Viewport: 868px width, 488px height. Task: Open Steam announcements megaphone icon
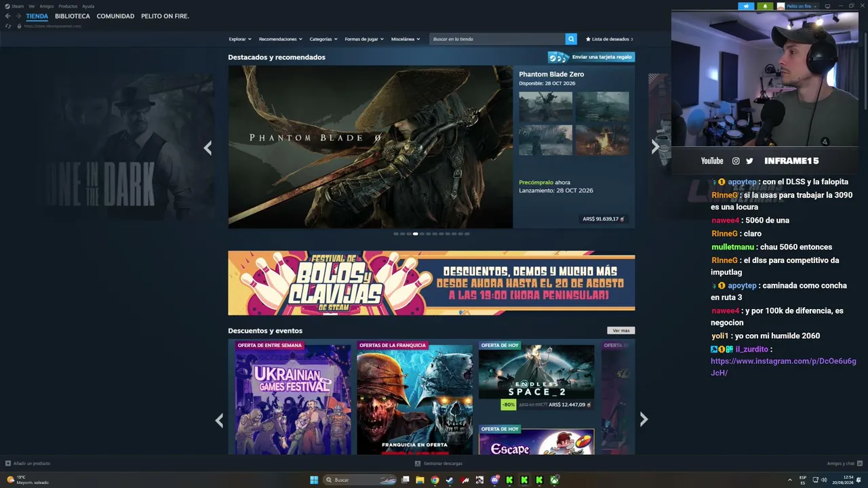pos(746,6)
